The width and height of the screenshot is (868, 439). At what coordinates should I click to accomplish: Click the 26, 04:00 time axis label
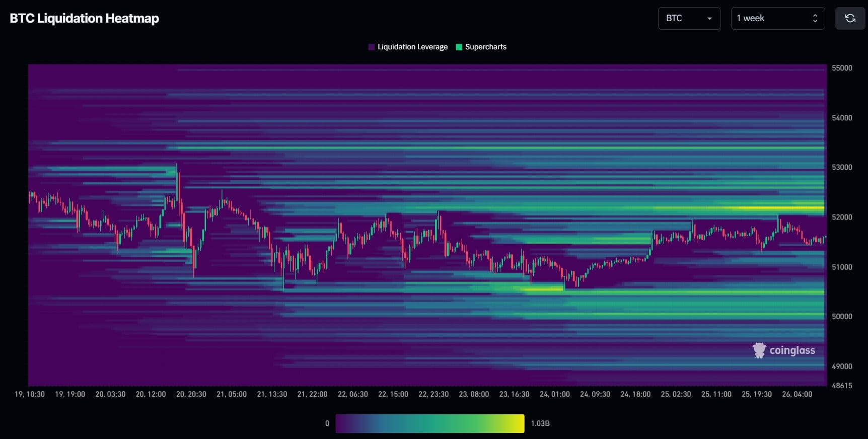point(797,394)
